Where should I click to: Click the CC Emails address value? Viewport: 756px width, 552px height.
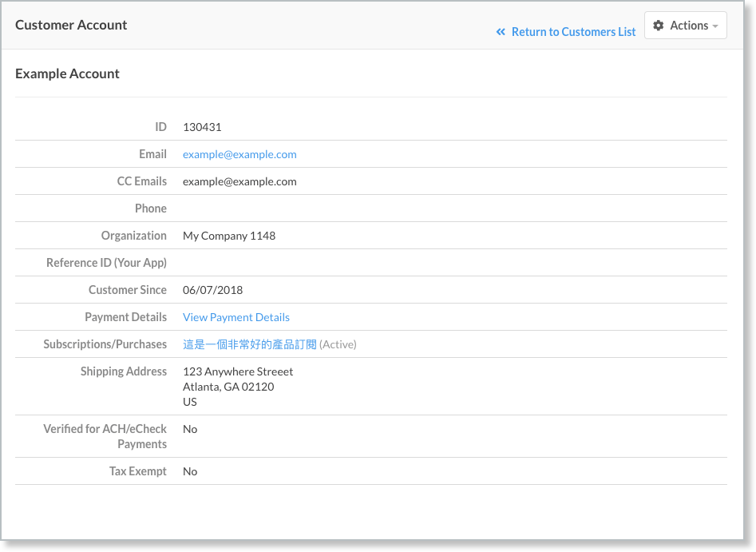(239, 181)
